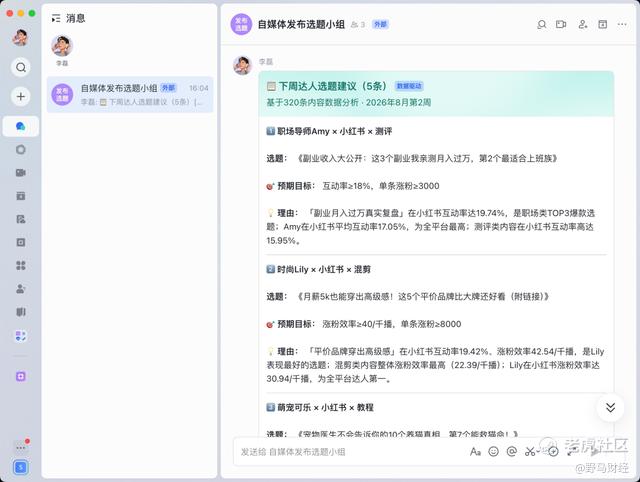Open the cloud docs sidebar icon
The image size is (640, 482).
pyautogui.click(x=21, y=219)
